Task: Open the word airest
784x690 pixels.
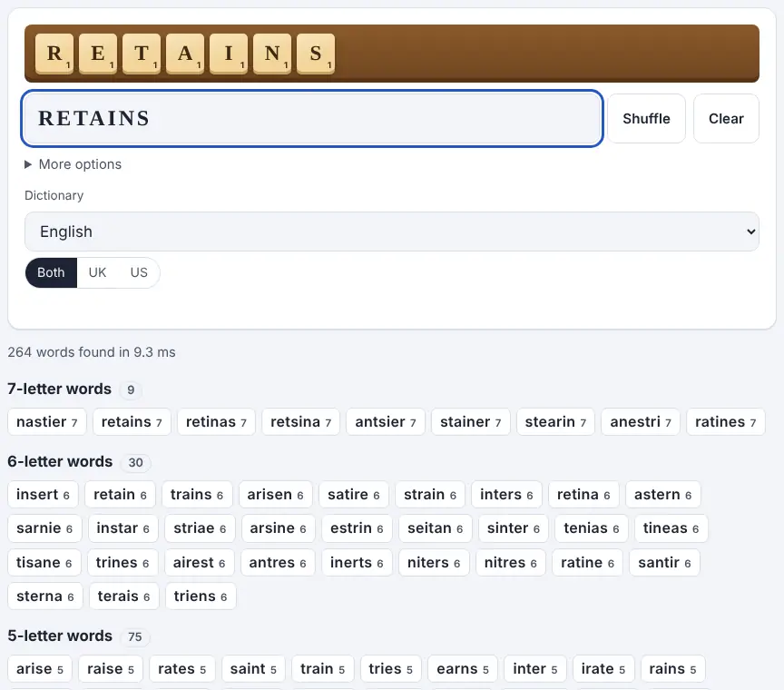Action: click(199, 562)
